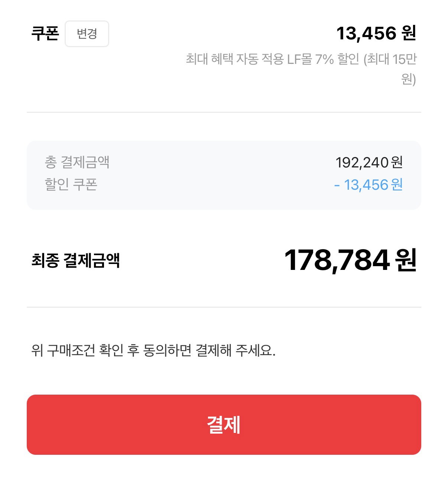
Task: Tap the LF몰 7% 할인 coupon description
Action: click(x=323, y=59)
